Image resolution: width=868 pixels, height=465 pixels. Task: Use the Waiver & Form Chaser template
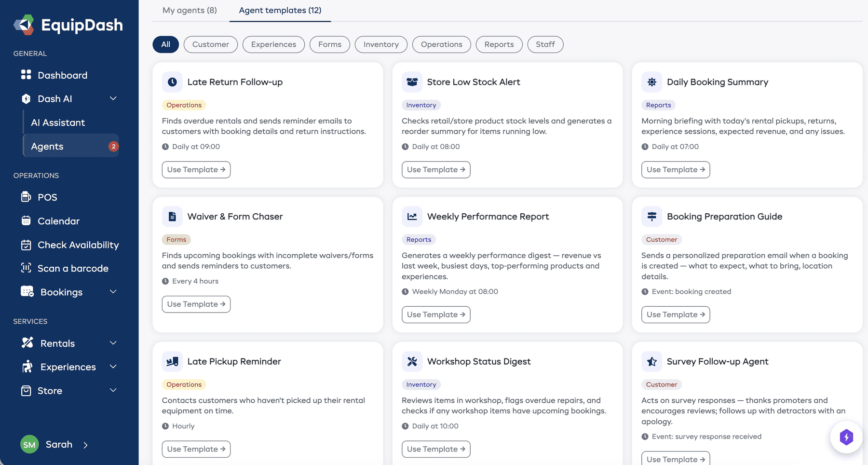click(196, 304)
